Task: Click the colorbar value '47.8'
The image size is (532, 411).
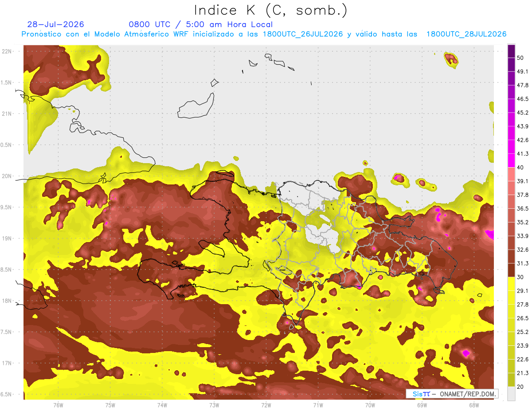Action: tap(523, 85)
